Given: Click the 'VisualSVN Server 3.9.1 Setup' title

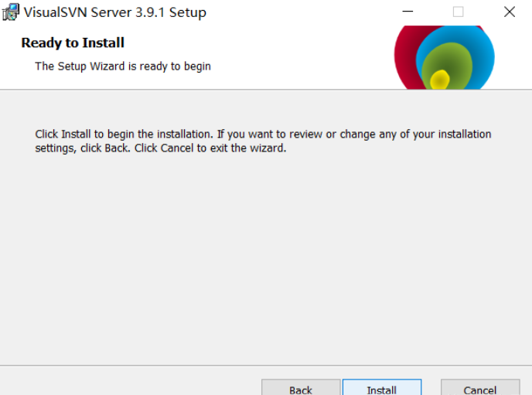Looking at the screenshot, I should click(115, 12).
